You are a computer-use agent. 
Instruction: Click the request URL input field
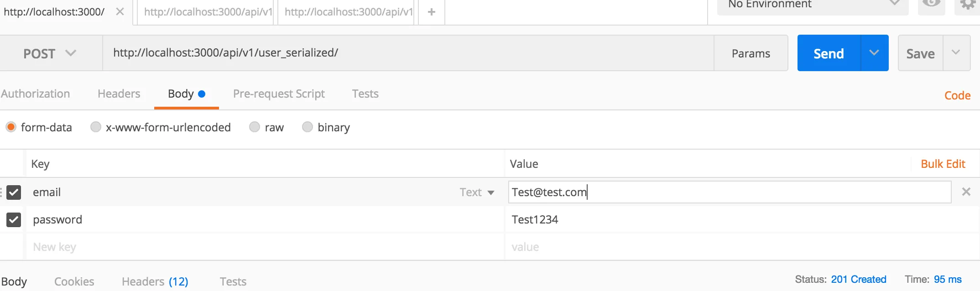(x=408, y=53)
